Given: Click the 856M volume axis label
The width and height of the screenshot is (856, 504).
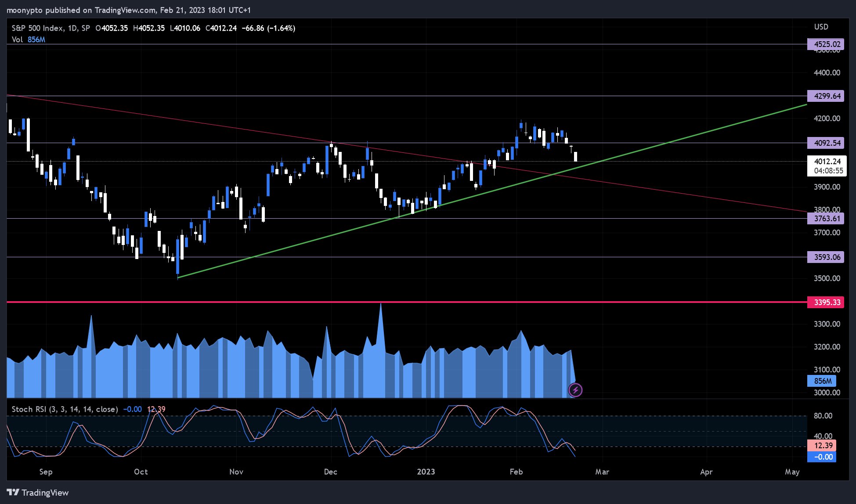Looking at the screenshot, I should click(x=822, y=381).
